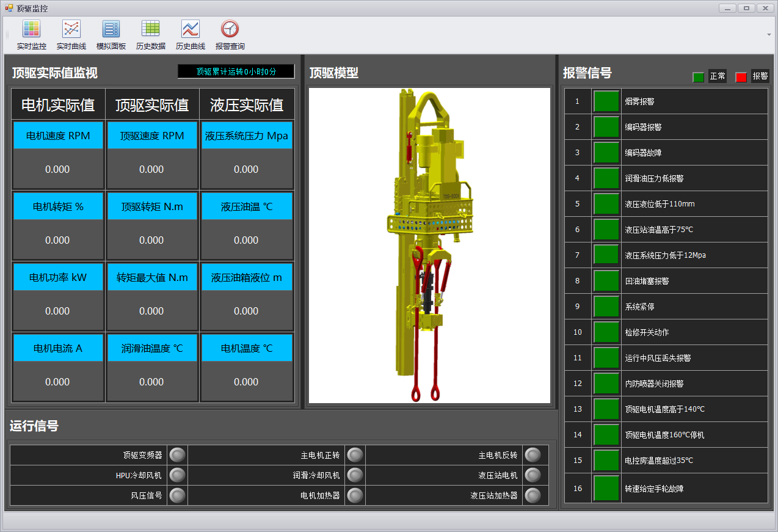The image size is (778, 532).
Task: Click the top drive 3D model image
Action: (429, 246)
